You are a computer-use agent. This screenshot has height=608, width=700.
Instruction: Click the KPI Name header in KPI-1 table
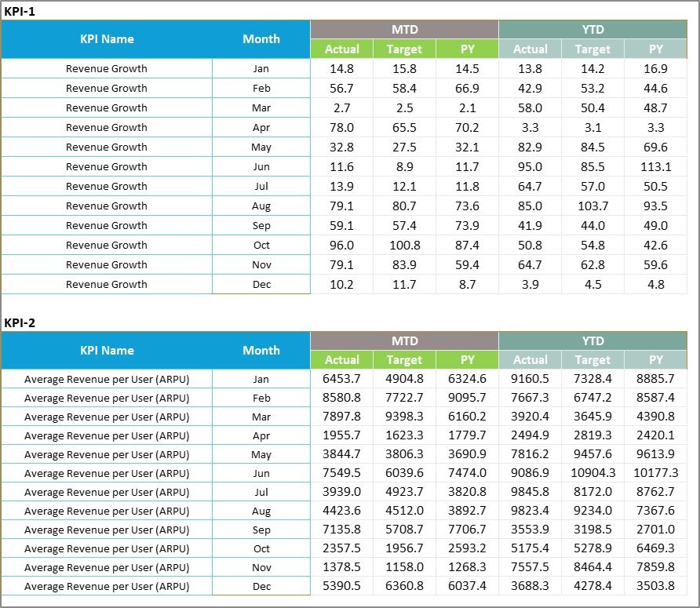click(x=107, y=38)
